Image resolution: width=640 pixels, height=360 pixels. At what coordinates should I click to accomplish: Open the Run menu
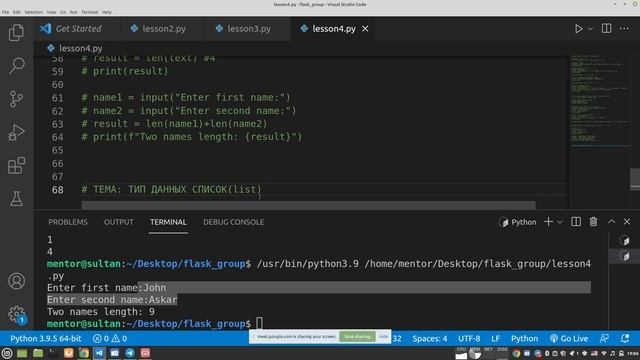tap(73, 12)
